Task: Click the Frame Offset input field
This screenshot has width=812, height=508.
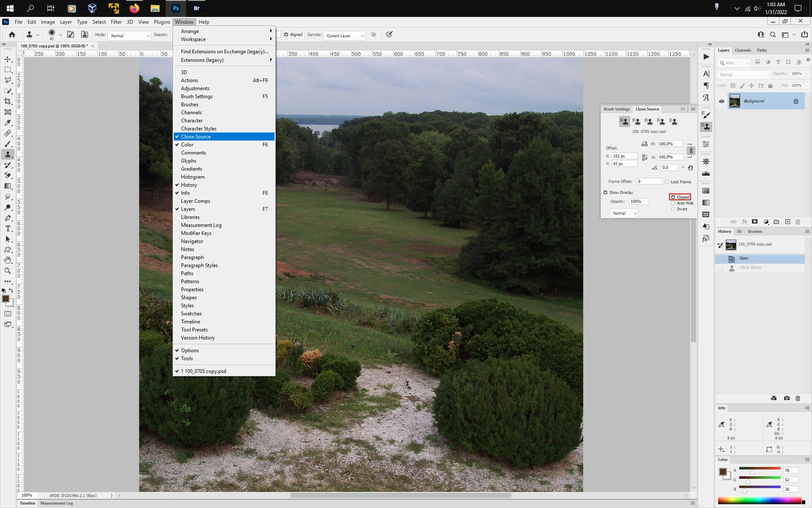Action: 649,182
